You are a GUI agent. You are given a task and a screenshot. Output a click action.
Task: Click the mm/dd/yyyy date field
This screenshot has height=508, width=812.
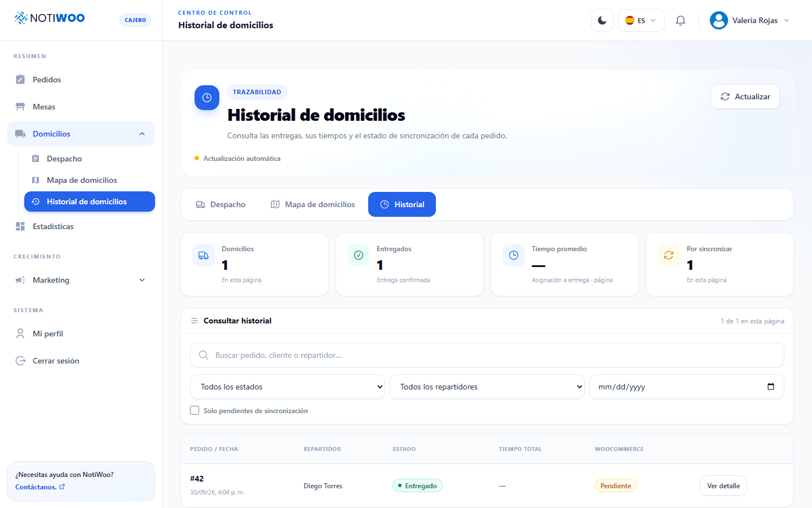pyautogui.click(x=687, y=387)
